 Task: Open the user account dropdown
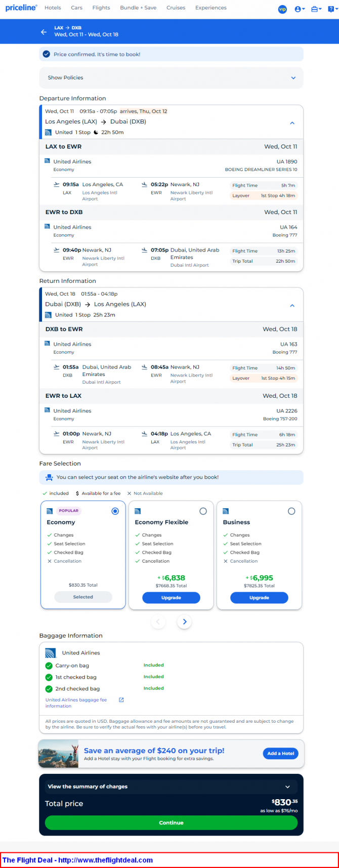[x=300, y=9]
